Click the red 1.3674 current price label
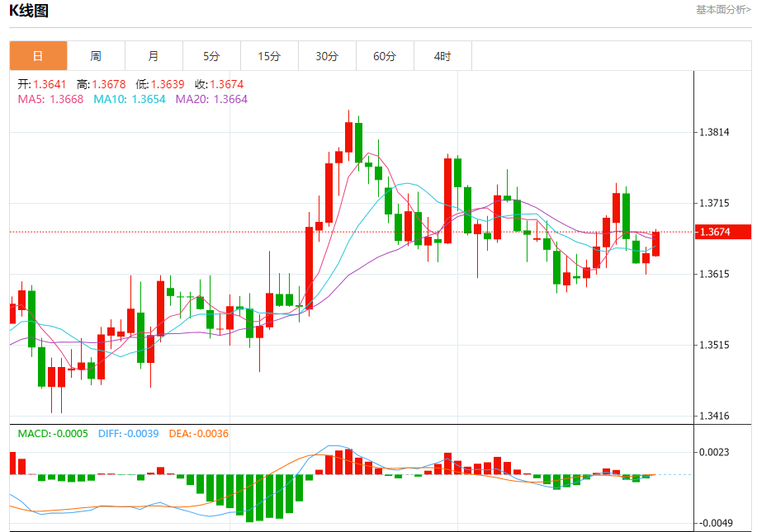The width and height of the screenshot is (757, 532). pyautogui.click(x=722, y=232)
